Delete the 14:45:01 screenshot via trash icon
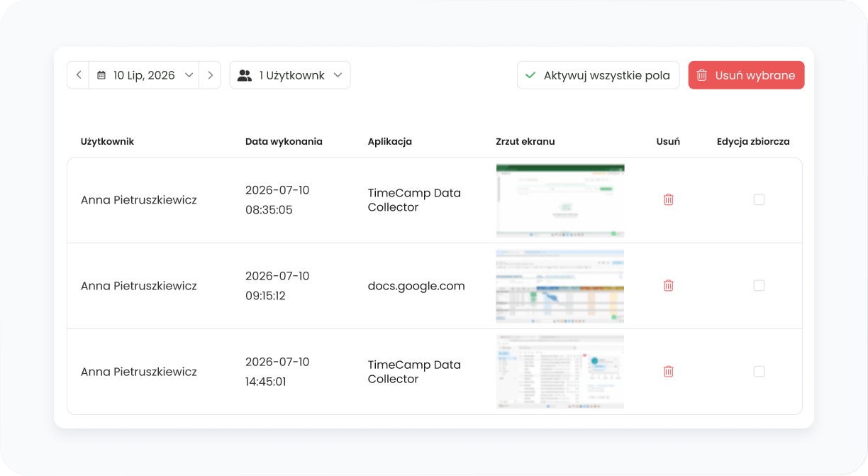 point(668,372)
